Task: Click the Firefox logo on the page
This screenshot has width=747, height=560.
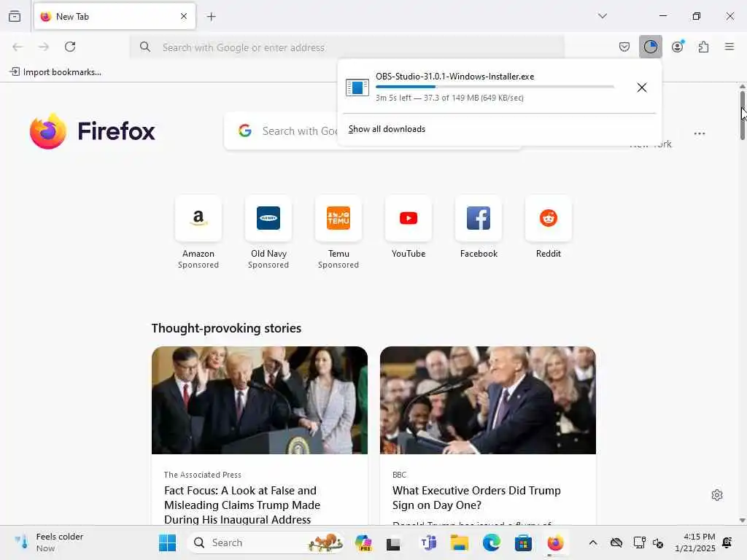Action: click(93, 131)
